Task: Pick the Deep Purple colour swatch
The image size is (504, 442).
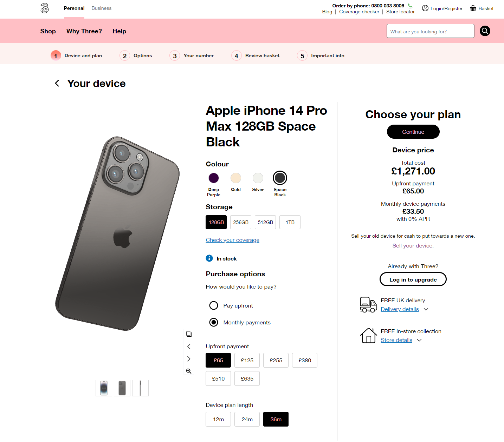Action: (x=214, y=178)
